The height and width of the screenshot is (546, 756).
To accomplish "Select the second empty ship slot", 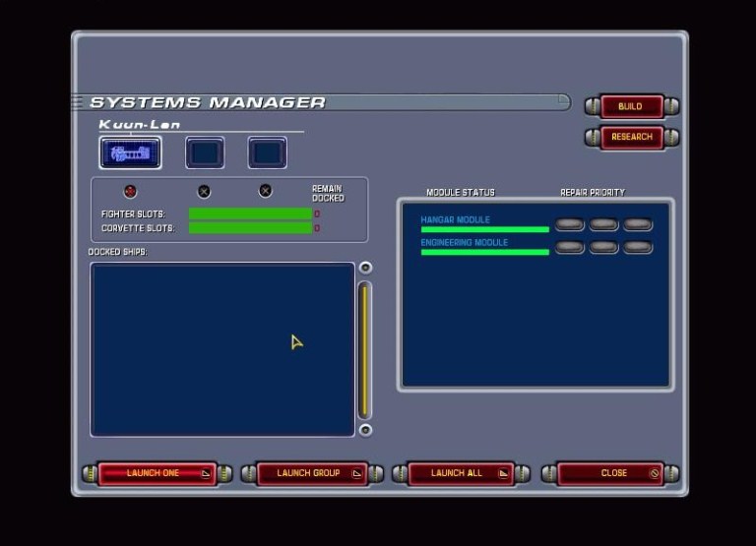I will (x=205, y=153).
